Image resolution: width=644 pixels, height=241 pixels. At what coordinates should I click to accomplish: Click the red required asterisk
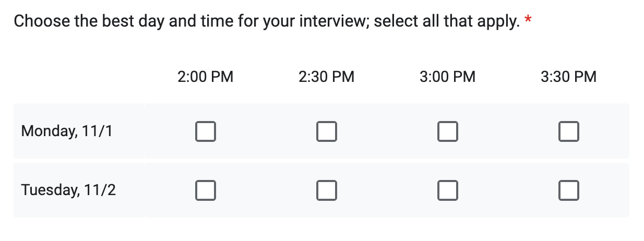528,21
